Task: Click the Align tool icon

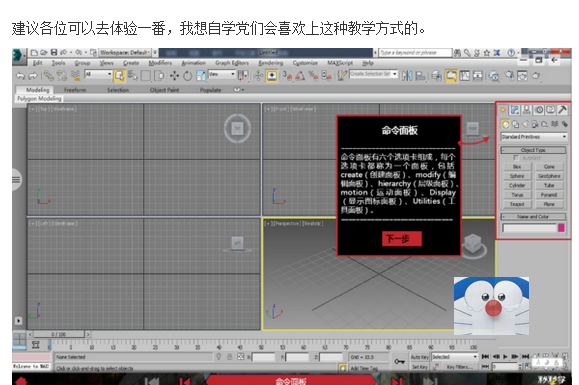Action: point(420,76)
